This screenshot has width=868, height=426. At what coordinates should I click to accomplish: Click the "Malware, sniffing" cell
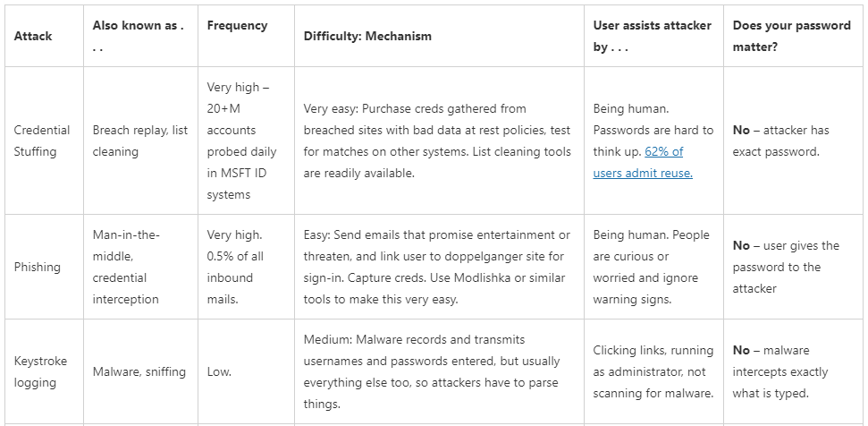pyautogui.click(x=139, y=371)
